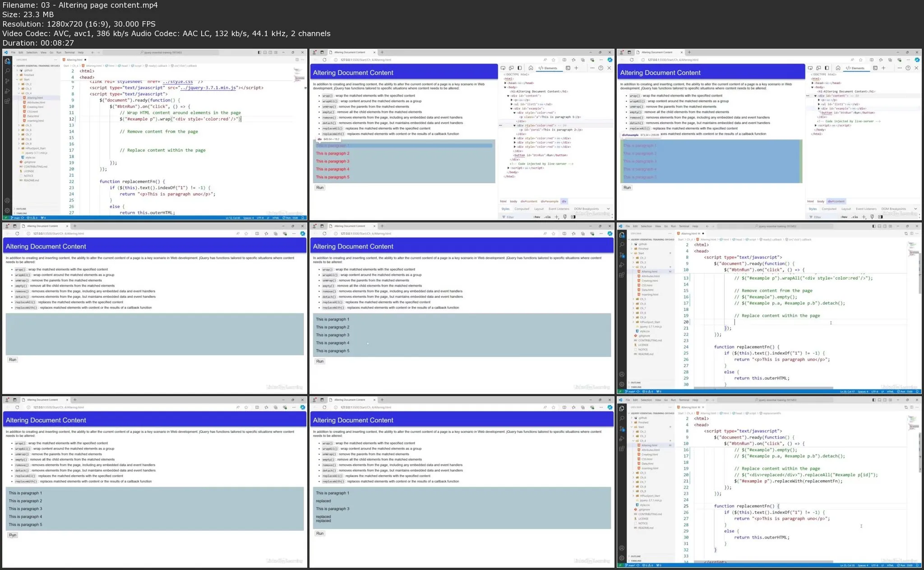The image size is (924, 570).
Task: Click favorite star in top-middle browser address bar
Action: tap(554, 60)
